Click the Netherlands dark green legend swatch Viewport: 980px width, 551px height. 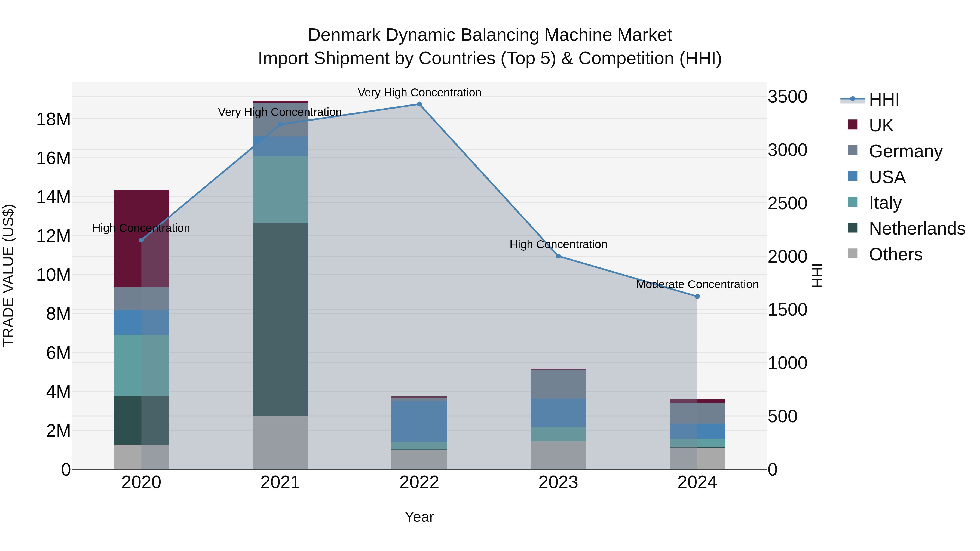(853, 228)
